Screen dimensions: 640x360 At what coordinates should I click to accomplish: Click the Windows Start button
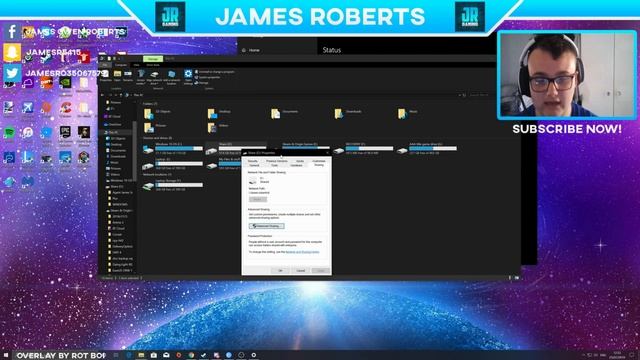[6, 355]
